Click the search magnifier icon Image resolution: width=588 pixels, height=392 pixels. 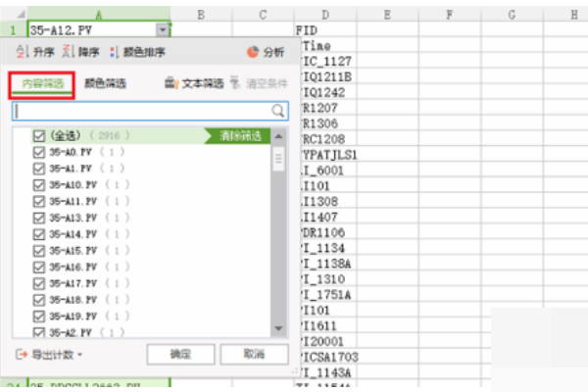click(x=278, y=111)
